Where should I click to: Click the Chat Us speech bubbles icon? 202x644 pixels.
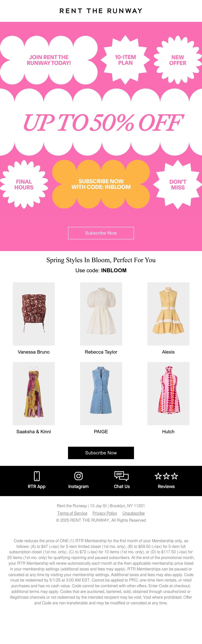point(121,476)
